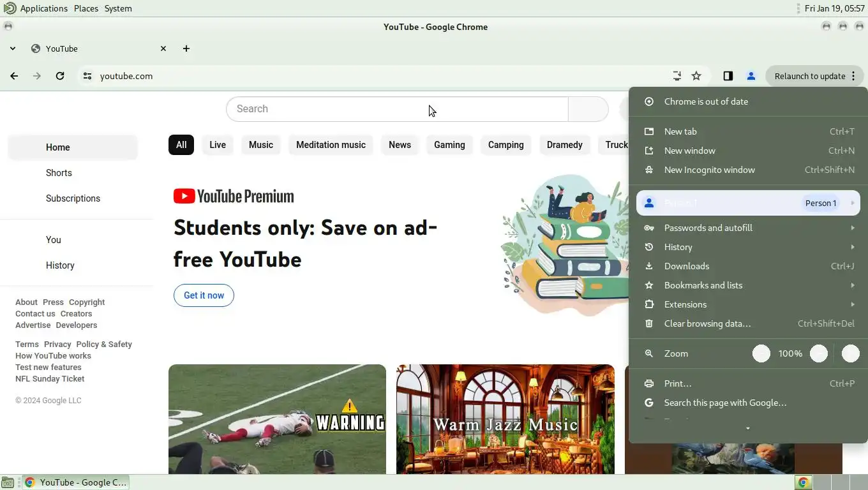Click the NFL Sunday Ticket link

click(x=50, y=379)
